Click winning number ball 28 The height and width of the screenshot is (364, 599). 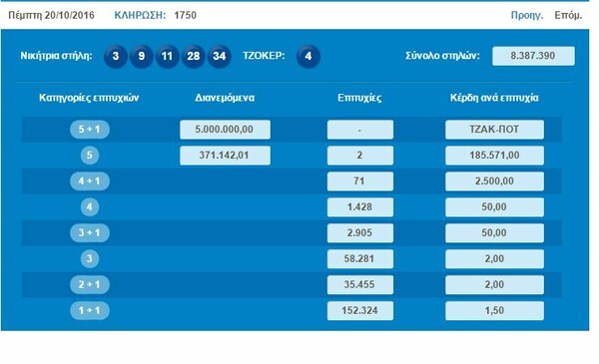(x=194, y=57)
